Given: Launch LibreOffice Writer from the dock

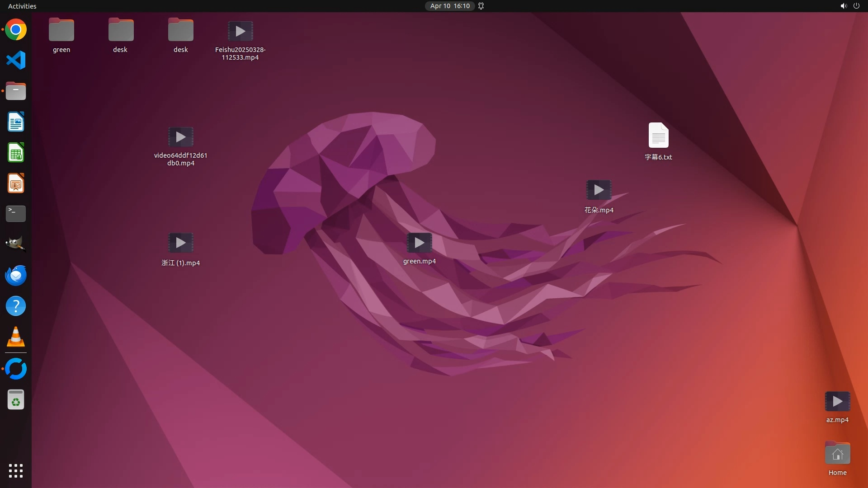Looking at the screenshot, I should coord(16,122).
